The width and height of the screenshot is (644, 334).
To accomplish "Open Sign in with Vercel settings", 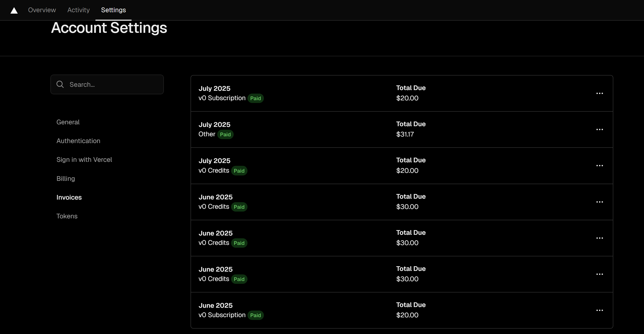I will [84, 160].
